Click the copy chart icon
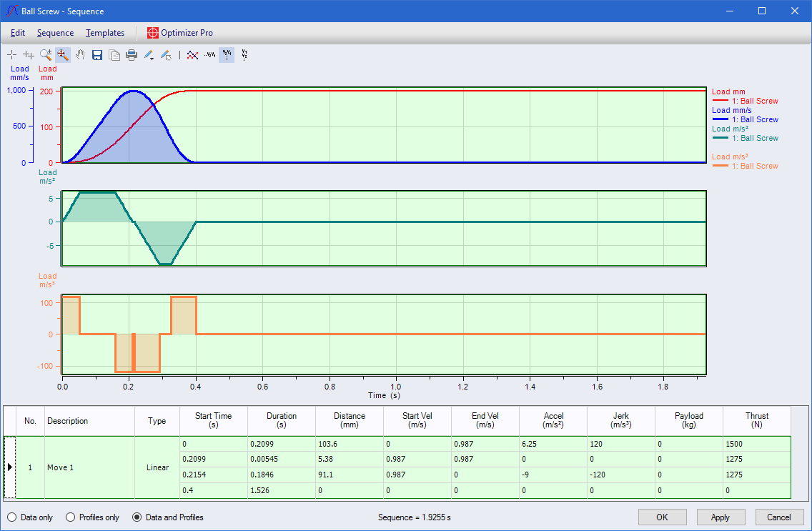Screen dimensions: 812x531 tap(114, 55)
